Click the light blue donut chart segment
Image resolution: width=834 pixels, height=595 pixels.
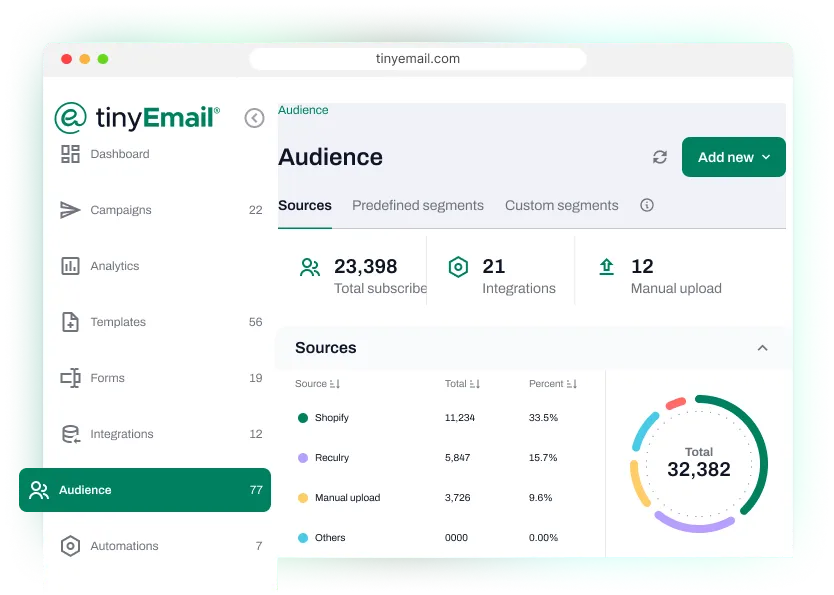645,431
